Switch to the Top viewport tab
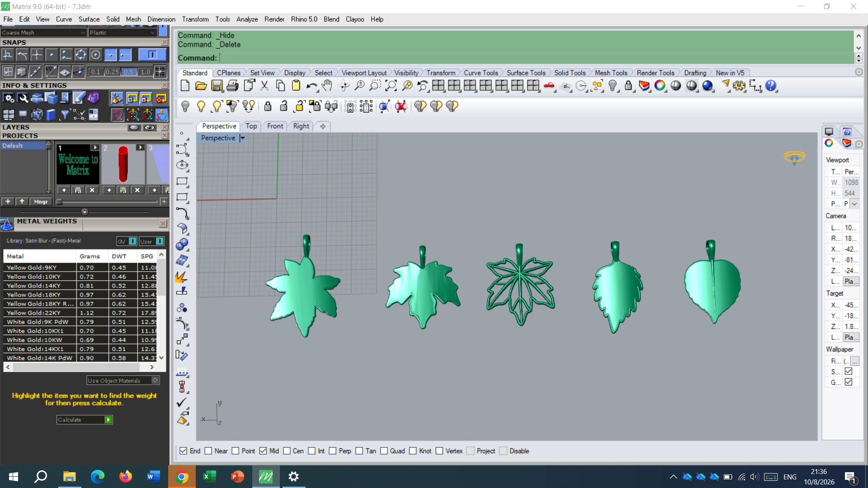 (x=251, y=126)
